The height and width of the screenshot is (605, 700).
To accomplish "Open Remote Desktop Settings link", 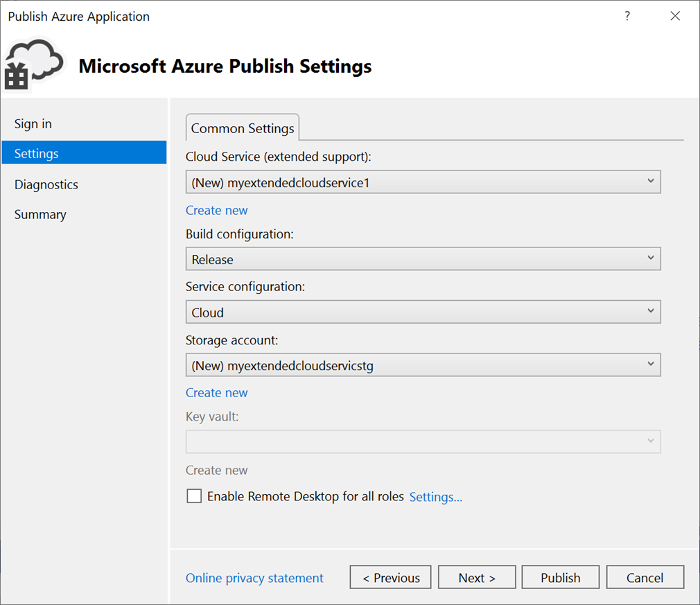I will [435, 496].
